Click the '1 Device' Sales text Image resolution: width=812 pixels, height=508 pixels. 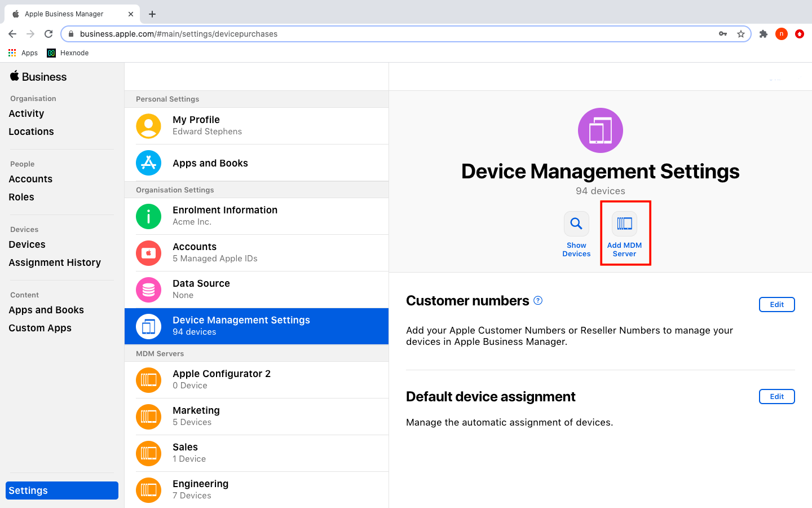(x=189, y=459)
